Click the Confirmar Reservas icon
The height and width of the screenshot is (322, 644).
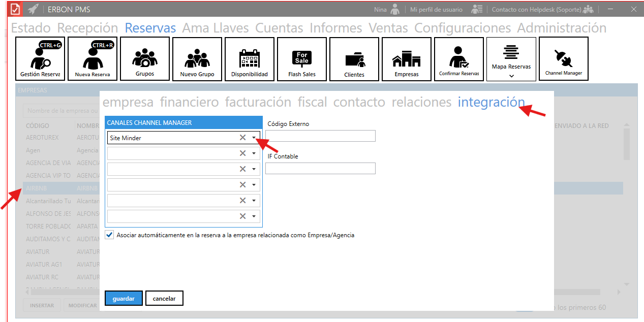(x=459, y=59)
